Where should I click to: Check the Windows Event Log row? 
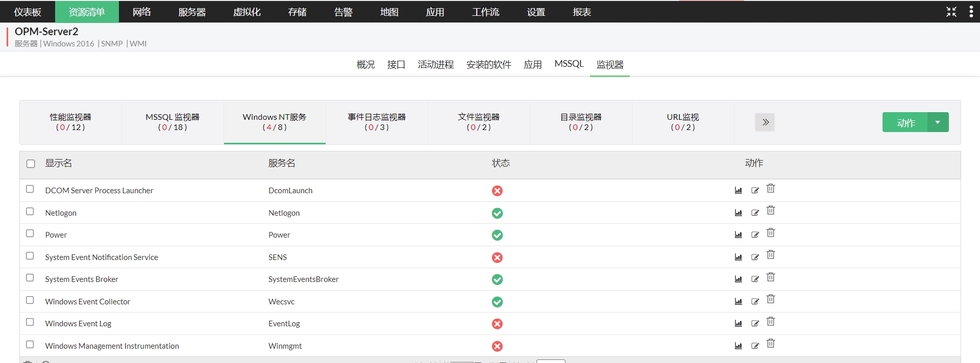pos(30,322)
